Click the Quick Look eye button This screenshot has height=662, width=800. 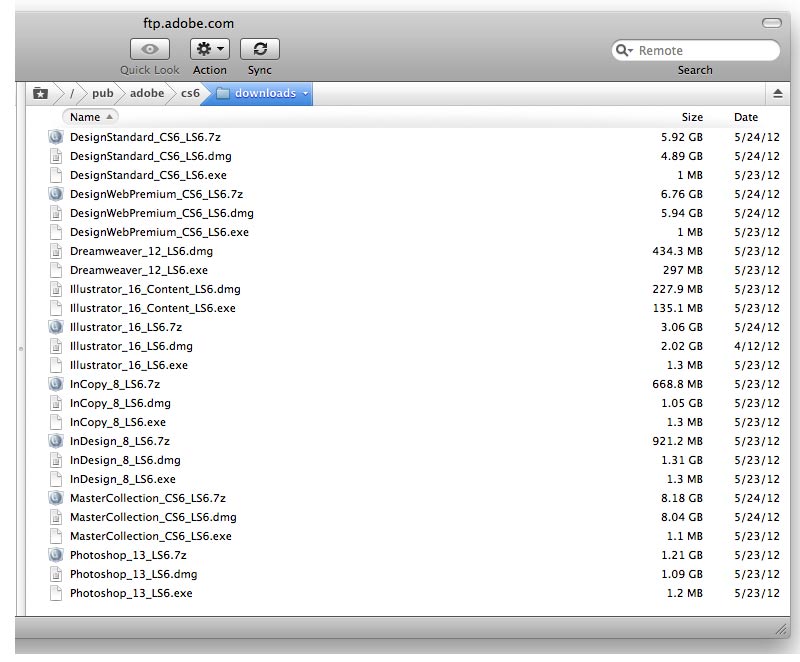tap(149, 49)
